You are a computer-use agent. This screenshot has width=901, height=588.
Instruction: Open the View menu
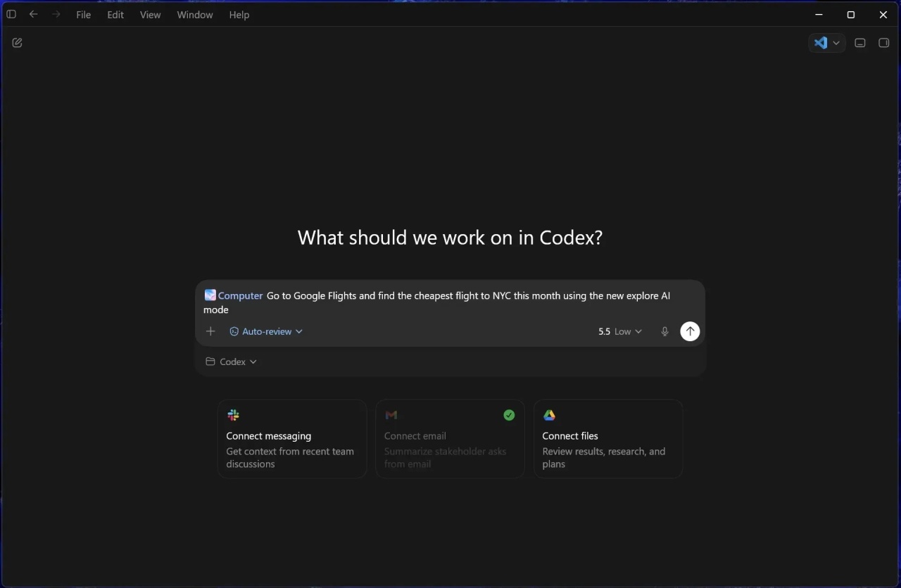pyautogui.click(x=150, y=15)
